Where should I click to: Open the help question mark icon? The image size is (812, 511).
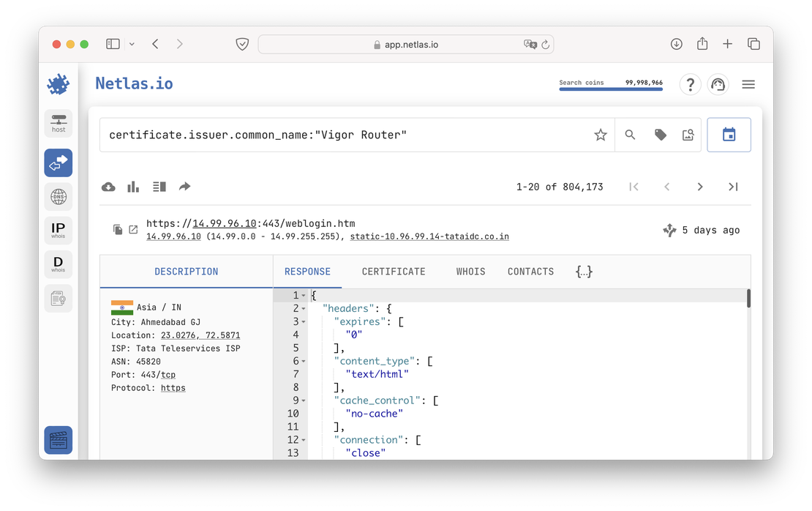pyautogui.click(x=690, y=84)
